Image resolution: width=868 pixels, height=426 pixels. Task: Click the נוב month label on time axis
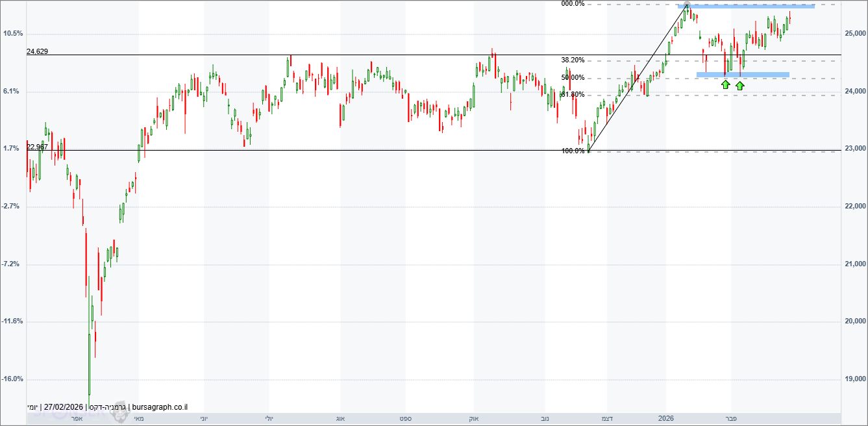coord(544,419)
